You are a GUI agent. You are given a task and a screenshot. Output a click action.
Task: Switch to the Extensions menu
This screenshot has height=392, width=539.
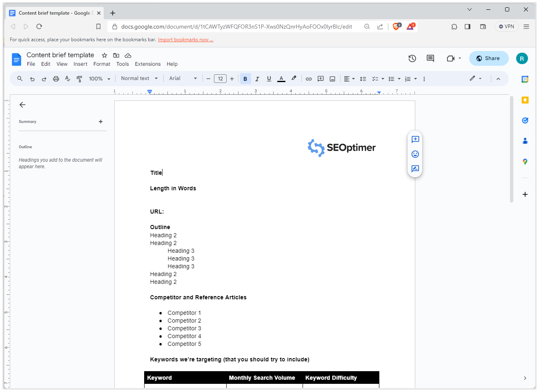tap(147, 64)
